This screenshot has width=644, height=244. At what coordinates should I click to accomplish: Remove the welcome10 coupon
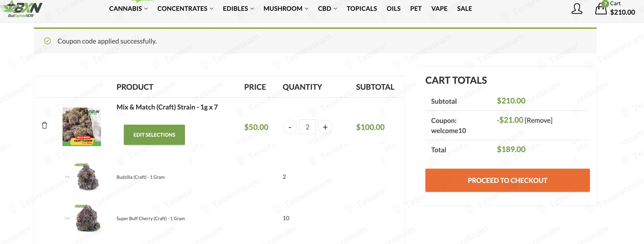(538, 120)
